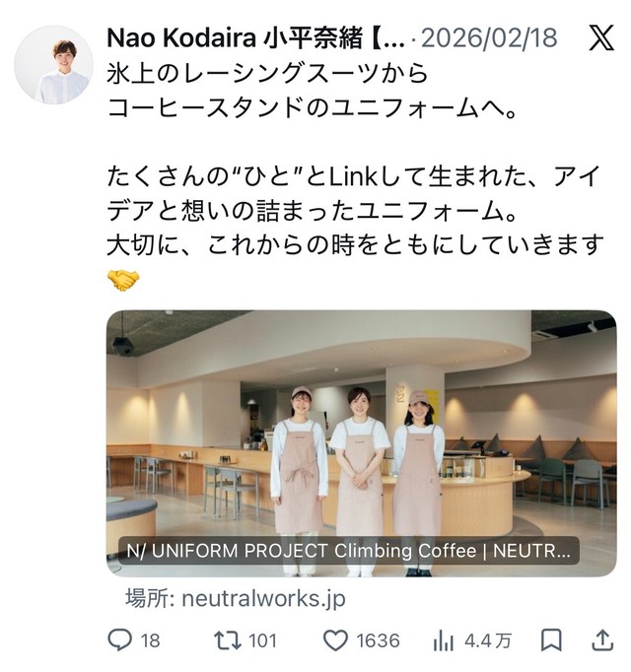The width and height of the screenshot is (631, 672).
Task: Open the share upload arrow icon
Action: [x=602, y=640]
